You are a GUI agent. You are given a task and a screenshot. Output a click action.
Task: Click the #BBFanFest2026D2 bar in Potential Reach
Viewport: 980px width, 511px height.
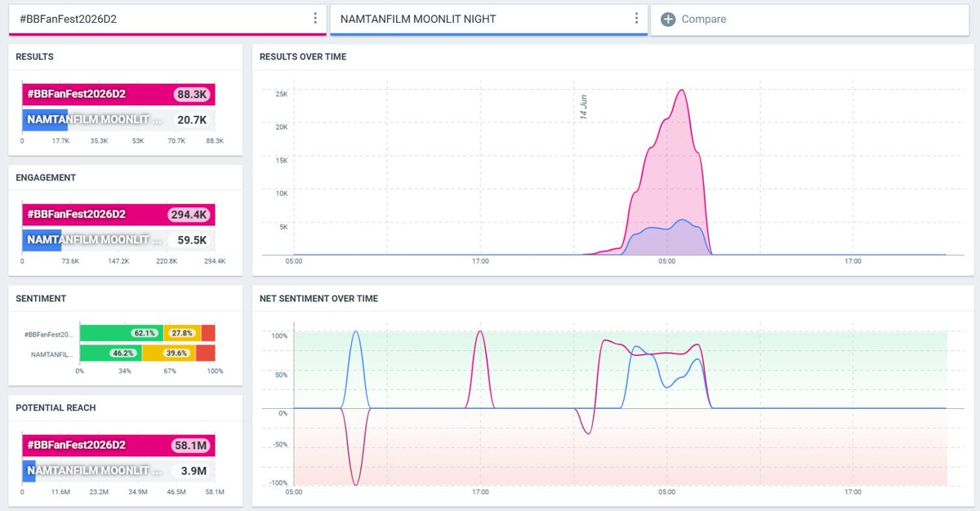tap(118, 445)
